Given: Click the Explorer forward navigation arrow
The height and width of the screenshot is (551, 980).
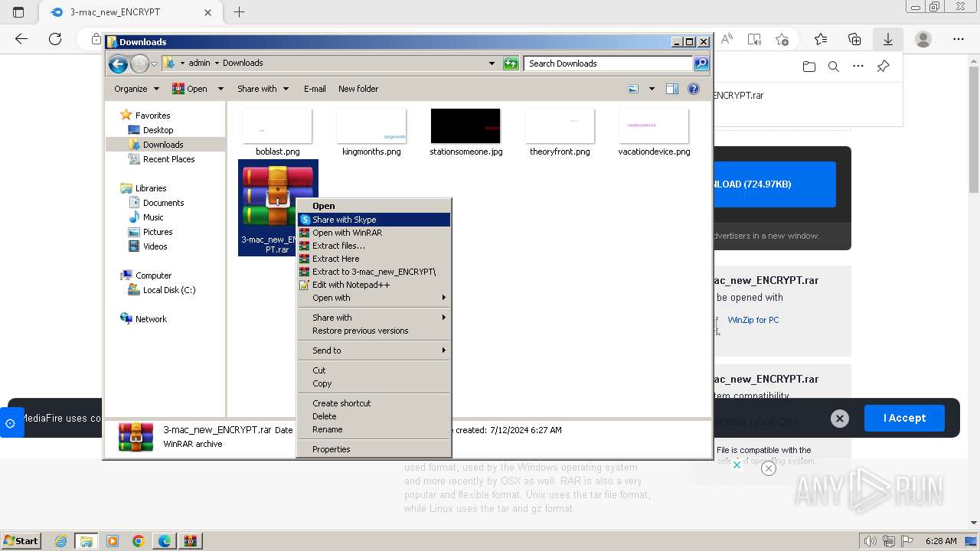Looking at the screenshot, I should 139,64.
